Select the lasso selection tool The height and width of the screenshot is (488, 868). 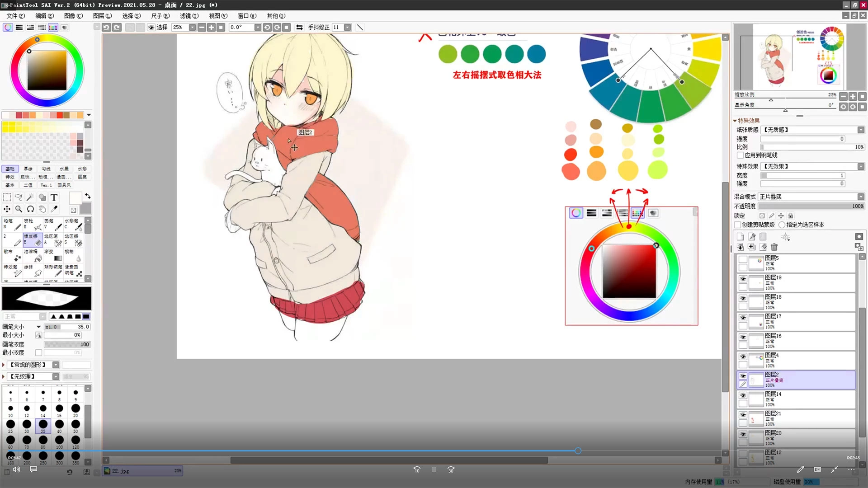[19, 197]
